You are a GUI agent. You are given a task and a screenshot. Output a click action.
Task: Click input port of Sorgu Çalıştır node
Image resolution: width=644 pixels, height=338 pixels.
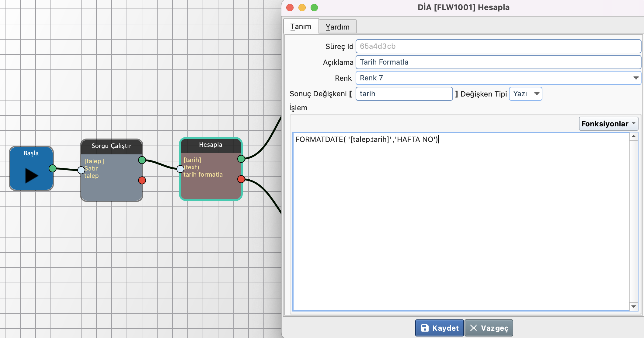pos(81,170)
